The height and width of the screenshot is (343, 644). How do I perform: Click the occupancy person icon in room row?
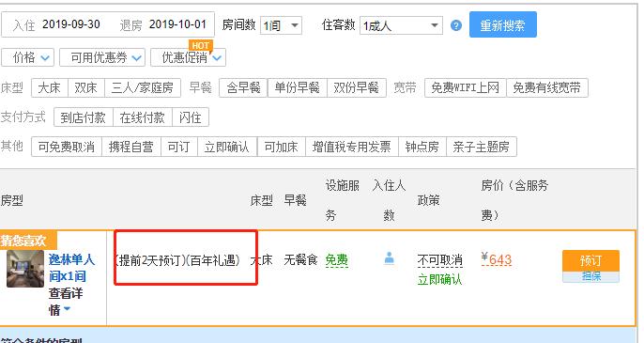[x=389, y=258]
